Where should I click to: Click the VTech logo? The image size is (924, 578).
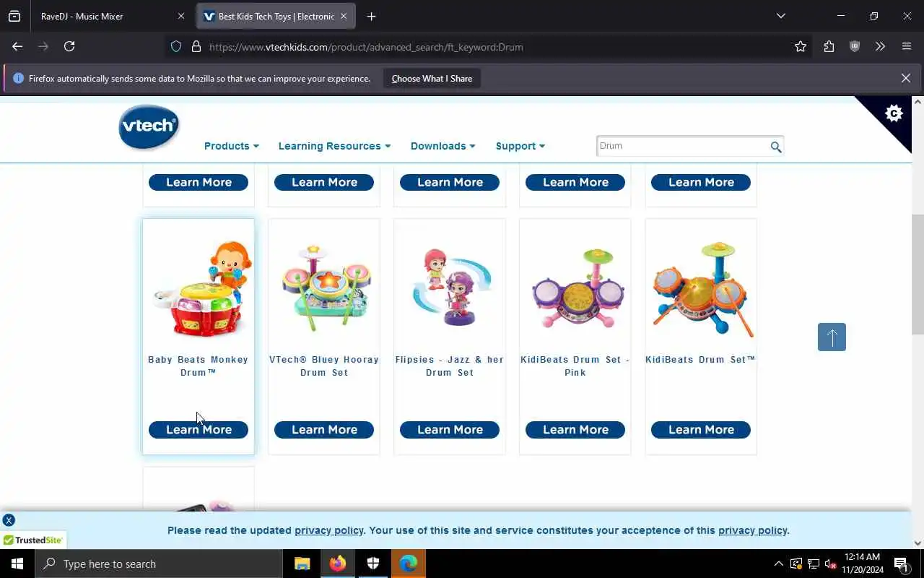point(149,127)
